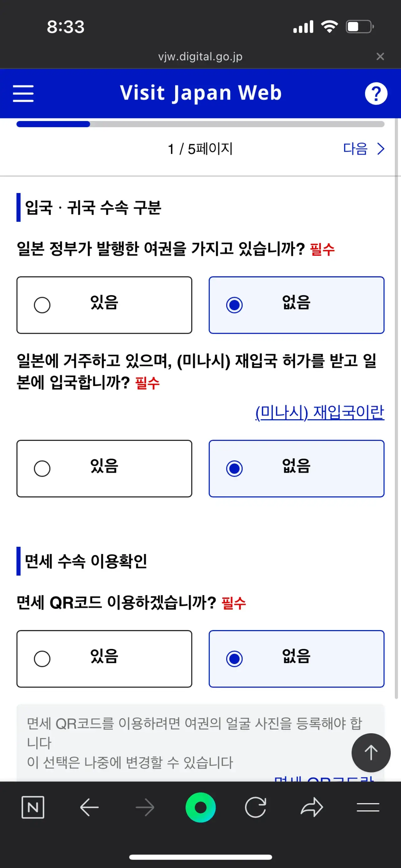Image resolution: width=401 pixels, height=868 pixels.
Task: Click the page progress bar
Action: 200,124
